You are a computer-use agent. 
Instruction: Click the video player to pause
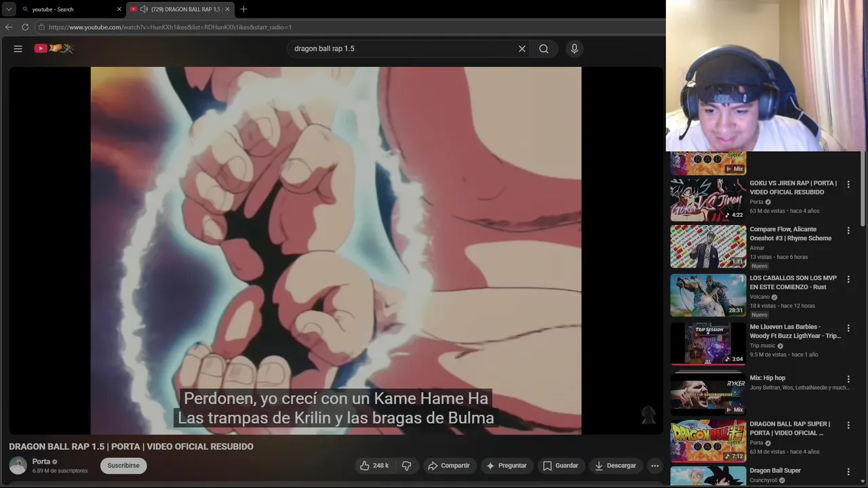pos(336,250)
